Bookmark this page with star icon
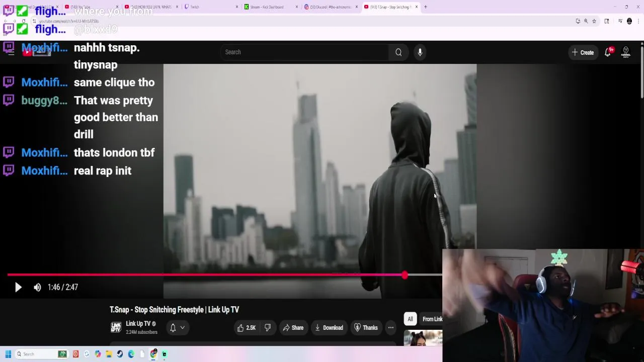 [594, 21]
